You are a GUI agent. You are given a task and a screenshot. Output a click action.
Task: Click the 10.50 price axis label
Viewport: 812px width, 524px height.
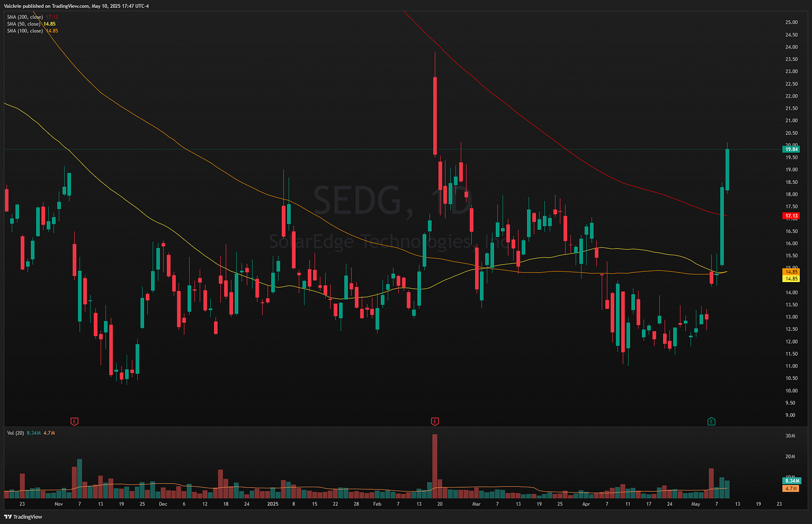[791, 378]
